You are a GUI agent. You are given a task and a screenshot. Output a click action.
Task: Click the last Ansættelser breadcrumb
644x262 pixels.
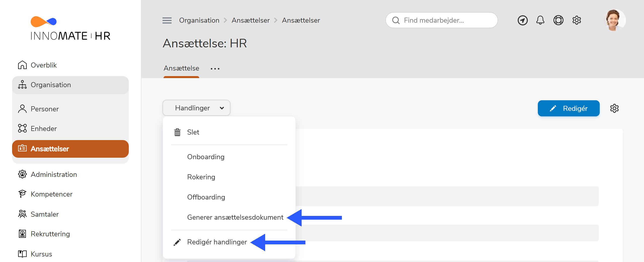click(301, 20)
